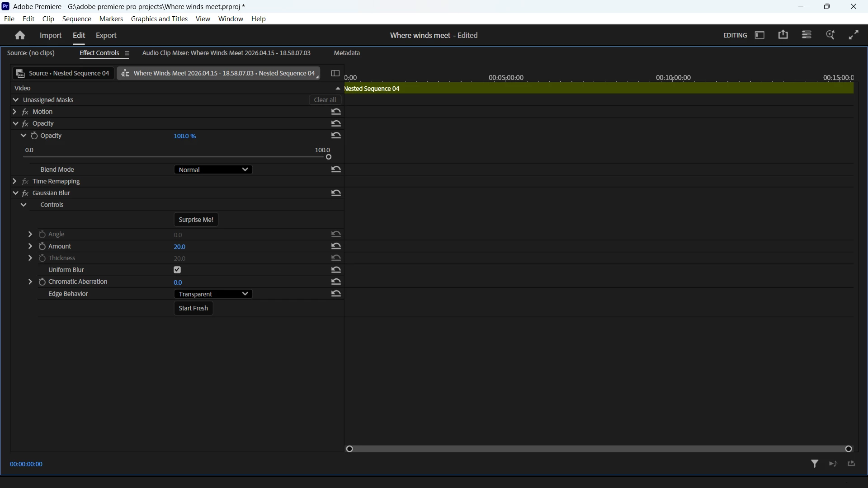Open the Sequence menu

click(x=76, y=19)
